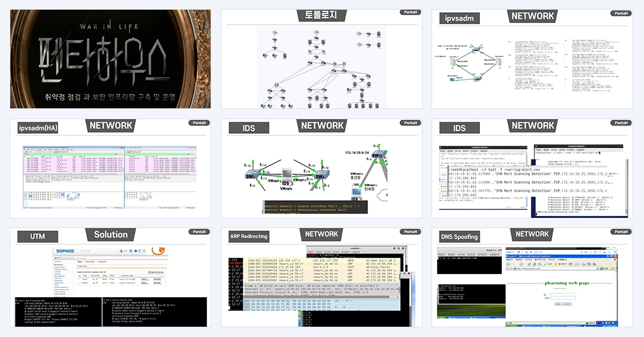Viewport: 644px width, 337px height.
Task: Click the ID input field on pharming page
Action: [x=563, y=295]
